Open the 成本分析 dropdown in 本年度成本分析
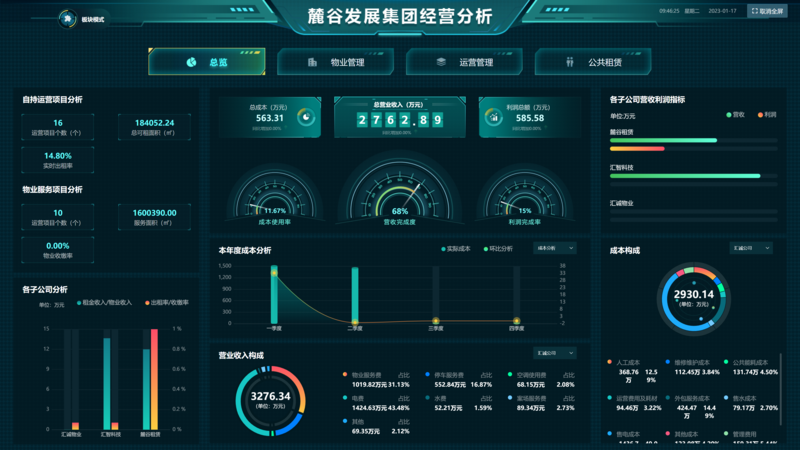This screenshot has height=450, width=800. 555,248
